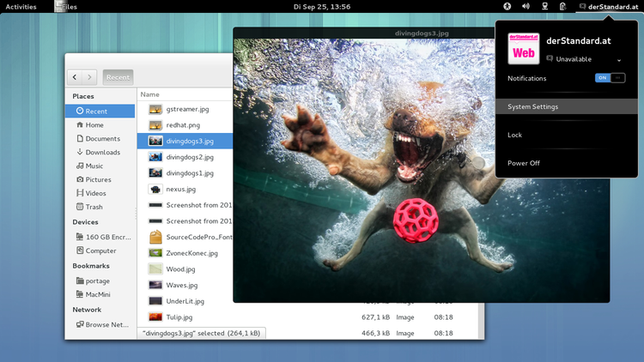Toggle the Notifications switch off
This screenshot has height=362, width=644.
(610, 78)
